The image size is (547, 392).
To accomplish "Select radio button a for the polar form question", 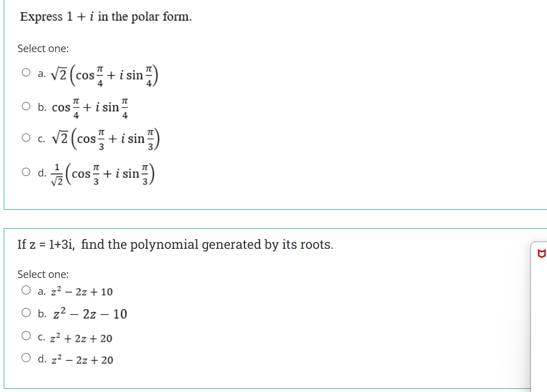I will tap(26, 73).
